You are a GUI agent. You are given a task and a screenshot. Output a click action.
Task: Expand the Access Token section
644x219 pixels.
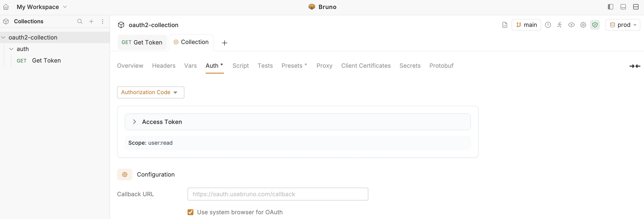point(135,122)
